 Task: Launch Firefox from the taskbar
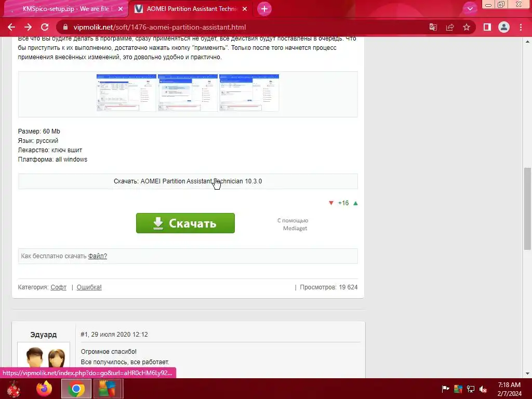(45, 389)
